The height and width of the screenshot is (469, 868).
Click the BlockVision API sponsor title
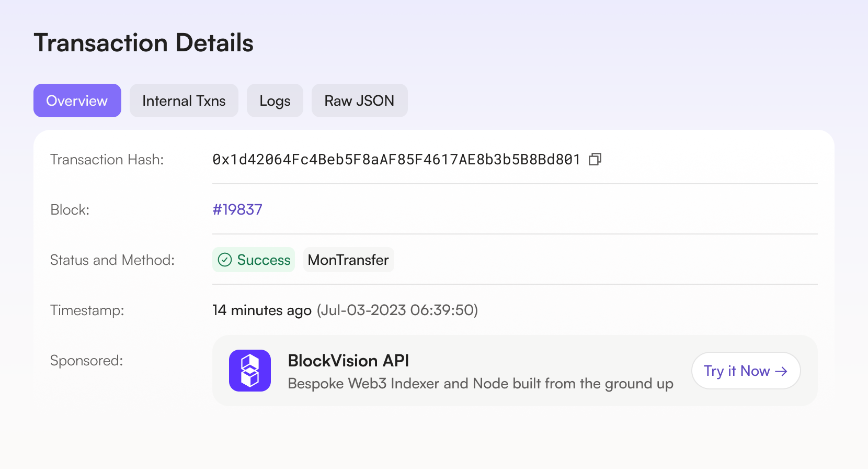[x=348, y=361]
